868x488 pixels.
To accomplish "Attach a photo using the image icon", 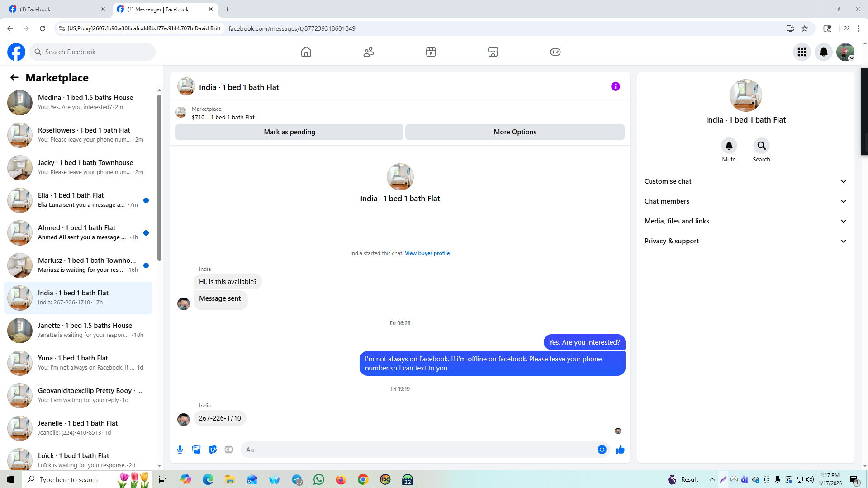I will 196,450.
